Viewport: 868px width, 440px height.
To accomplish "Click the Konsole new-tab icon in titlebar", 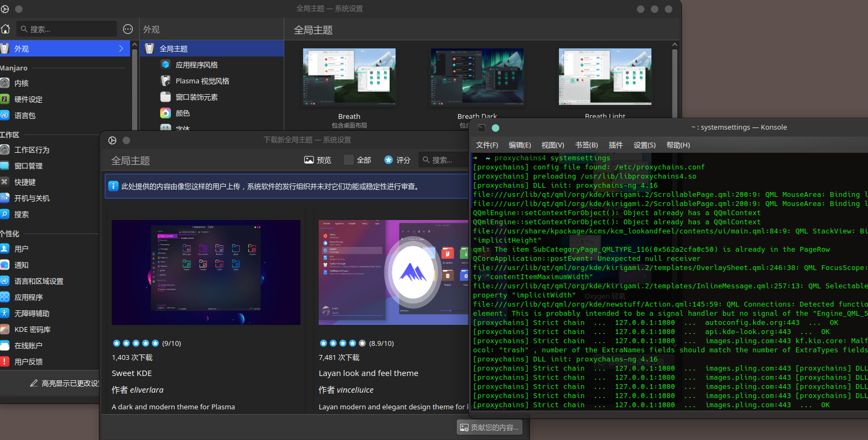I will (482, 128).
